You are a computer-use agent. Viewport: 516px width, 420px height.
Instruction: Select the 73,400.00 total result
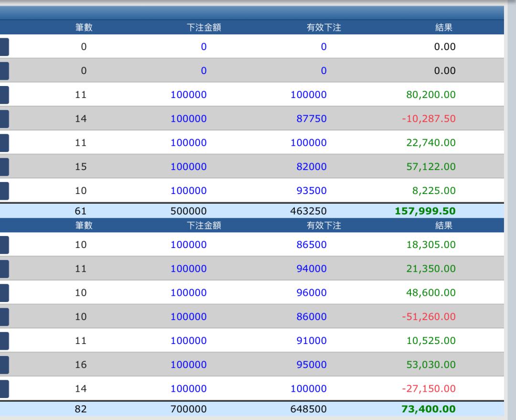tap(429, 409)
